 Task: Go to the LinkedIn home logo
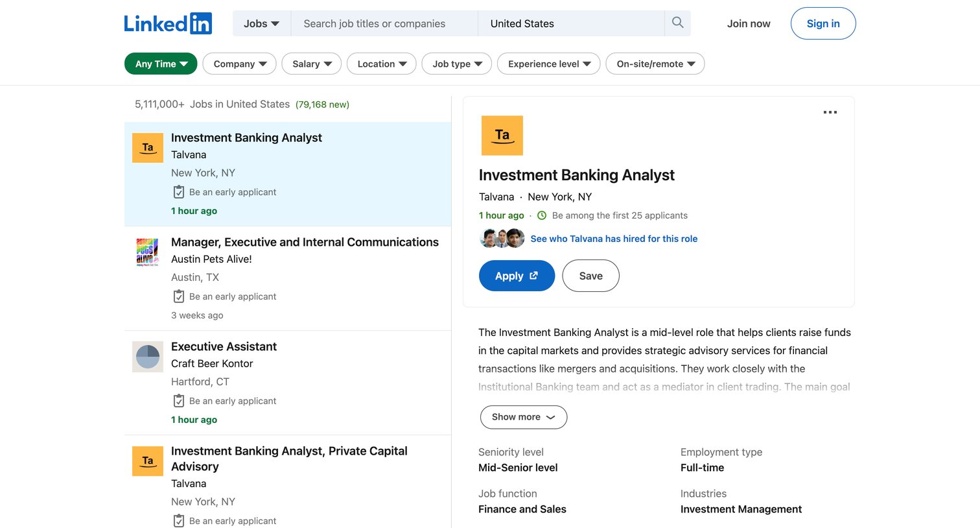[168, 23]
